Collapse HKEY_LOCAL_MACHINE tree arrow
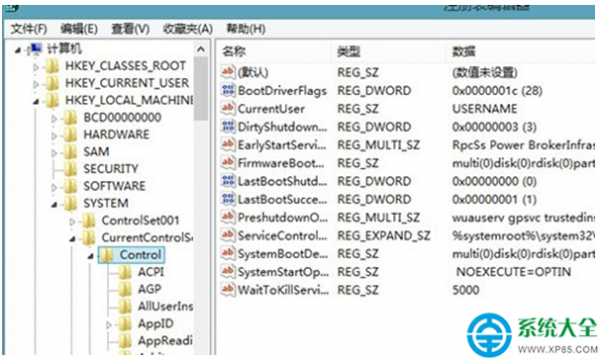Viewport: 600px width, 360px height. coord(36,101)
